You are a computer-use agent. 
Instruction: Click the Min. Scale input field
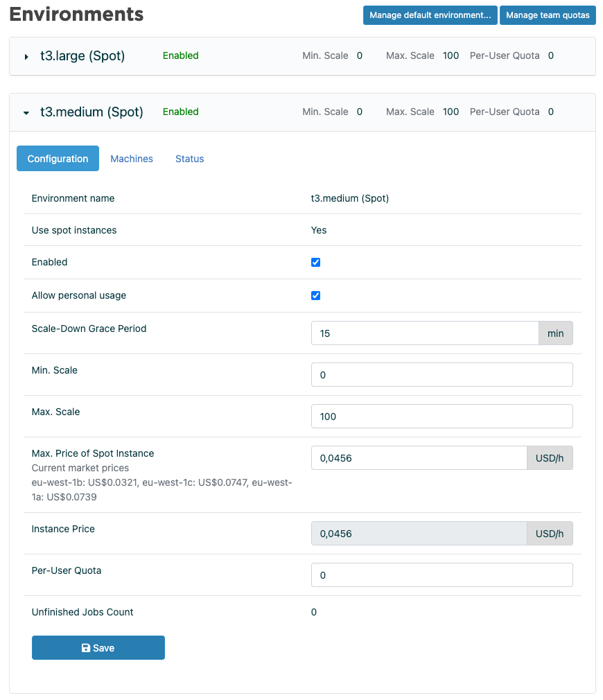point(442,374)
